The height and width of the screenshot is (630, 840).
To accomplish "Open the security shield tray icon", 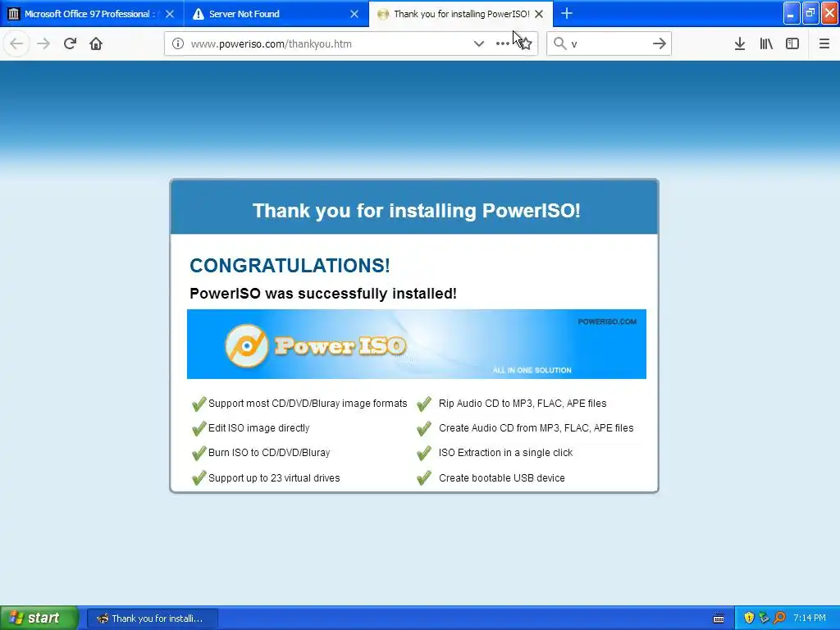I will [749, 618].
